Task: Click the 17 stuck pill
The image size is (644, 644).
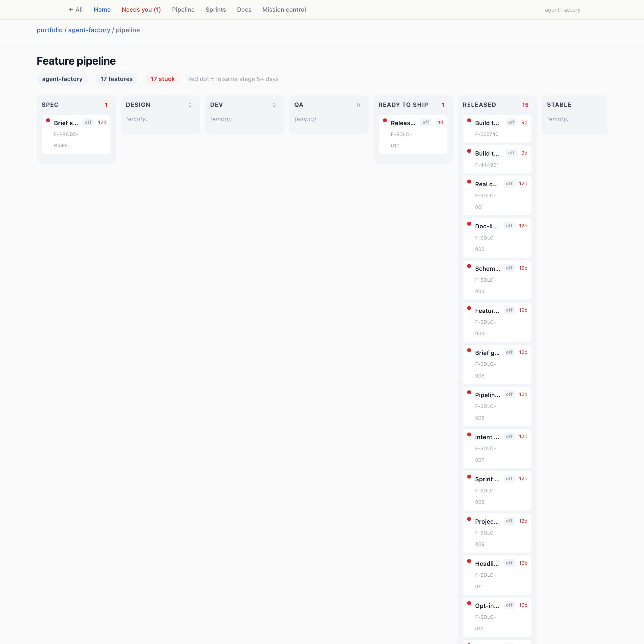Action: click(163, 79)
